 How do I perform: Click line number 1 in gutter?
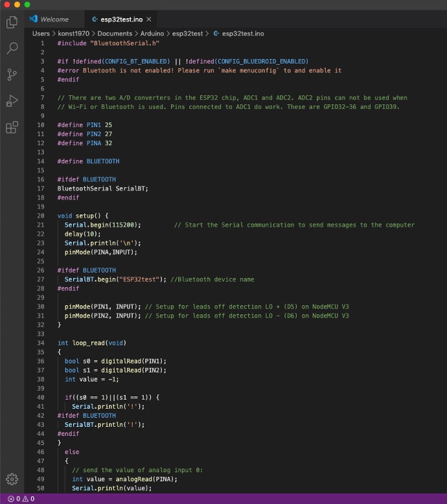click(x=42, y=43)
